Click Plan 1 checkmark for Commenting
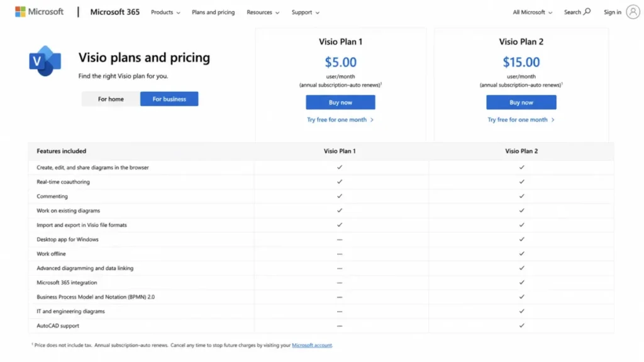Screen dimensions: 644x362 pos(340,196)
